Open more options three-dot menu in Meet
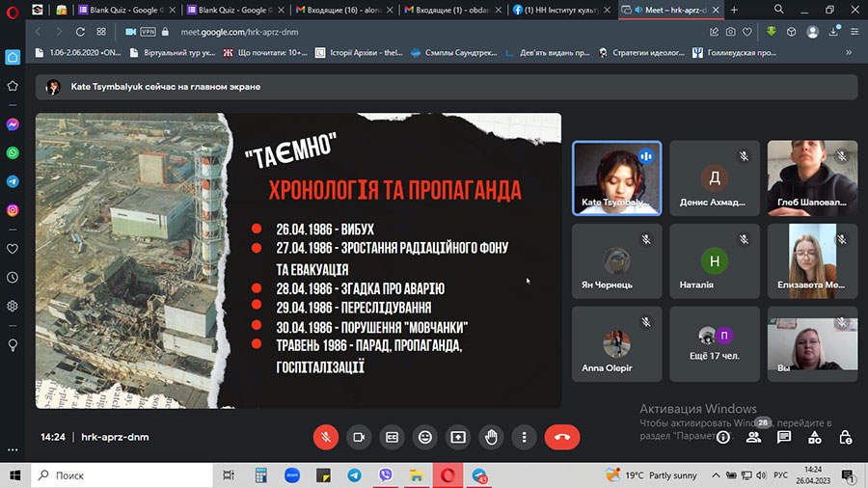This screenshot has width=868, height=488. pyautogui.click(x=525, y=437)
